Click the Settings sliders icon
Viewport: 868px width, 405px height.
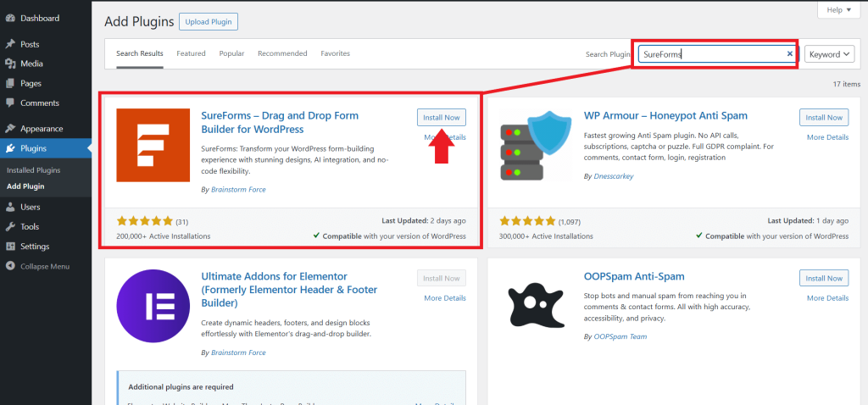(10, 247)
